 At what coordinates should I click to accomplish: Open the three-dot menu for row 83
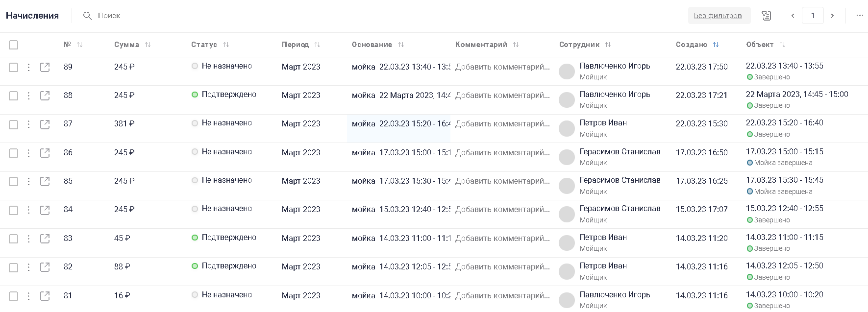29,239
